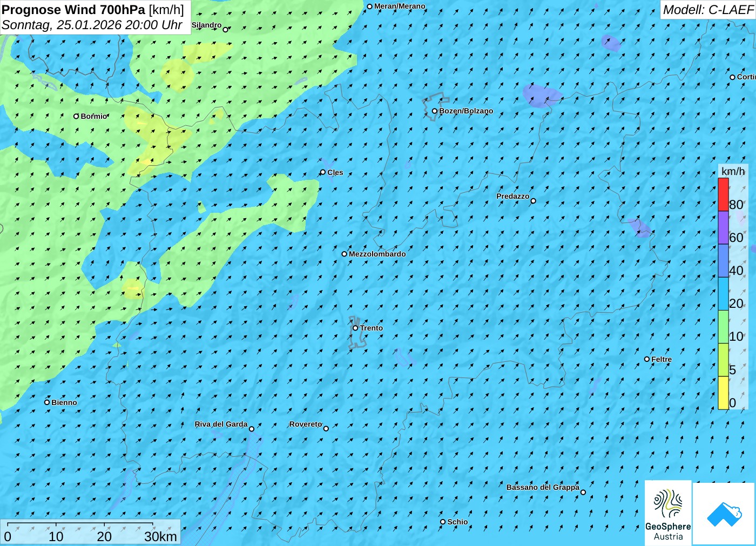The image size is (756, 546).
Task: Click the 'km/h' legend heading
Action: click(733, 171)
